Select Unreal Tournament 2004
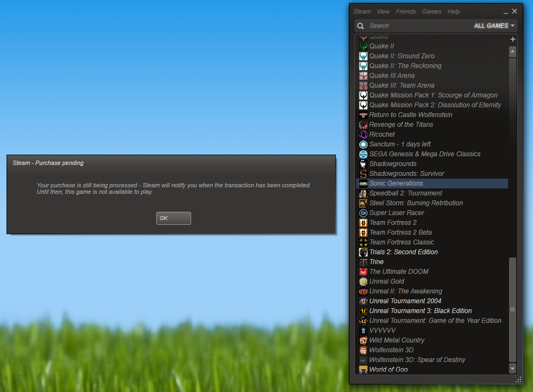This screenshot has height=392, width=533. point(432,301)
